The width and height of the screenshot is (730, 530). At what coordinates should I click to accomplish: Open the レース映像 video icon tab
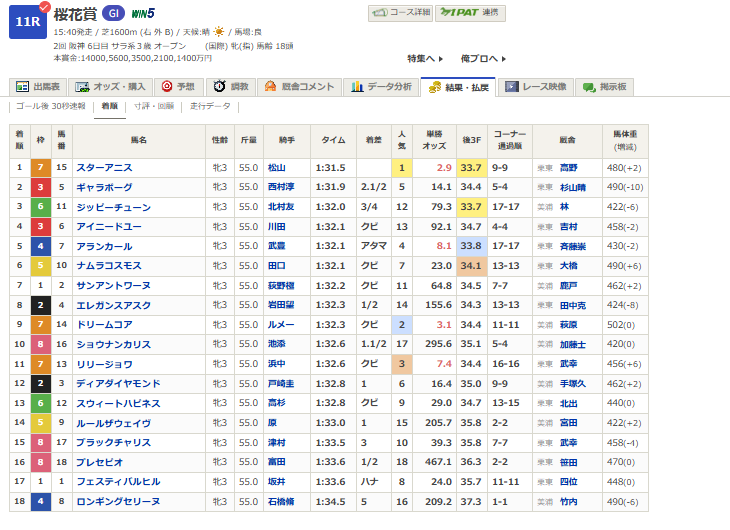click(535, 87)
